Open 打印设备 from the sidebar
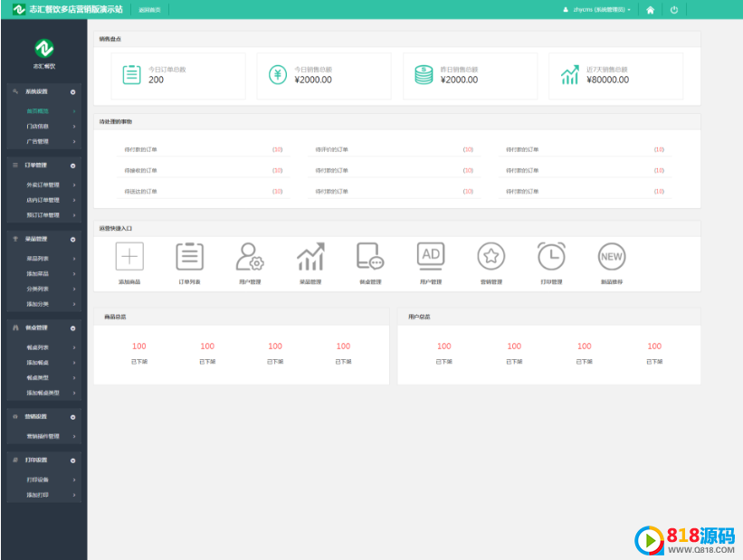The width and height of the screenshot is (743, 560). [x=38, y=479]
